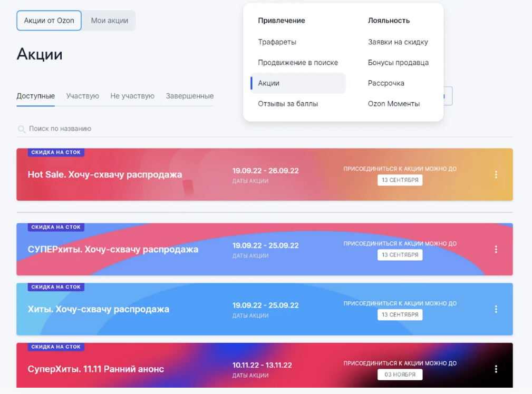
Task: Open three-dot menu for Hot Sale promotion
Action: tap(496, 174)
